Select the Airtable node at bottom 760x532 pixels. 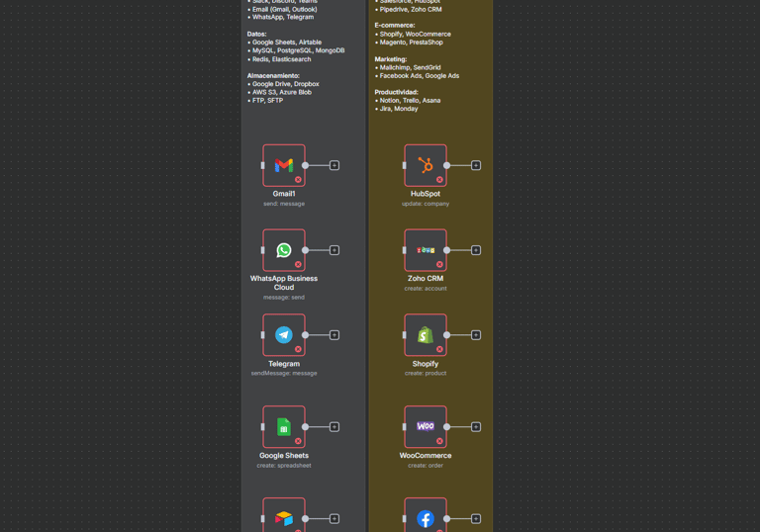tap(284, 515)
